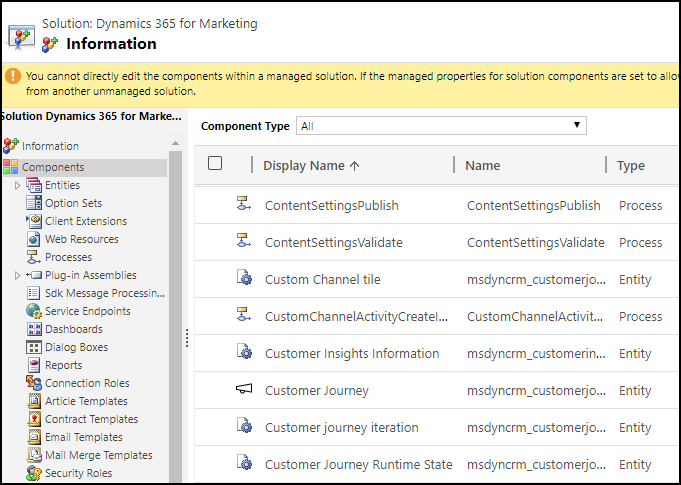Open Processes in the tree
This screenshot has width=681, height=485.
[x=69, y=257]
